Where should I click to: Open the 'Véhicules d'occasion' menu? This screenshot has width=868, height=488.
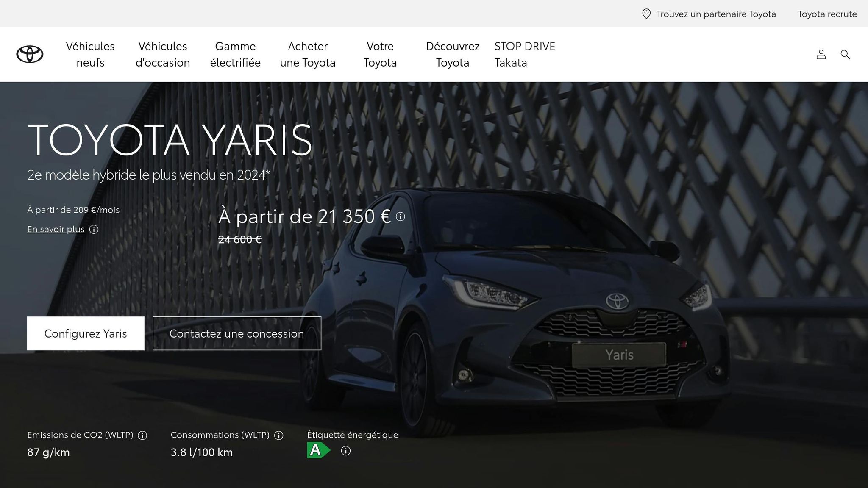163,54
